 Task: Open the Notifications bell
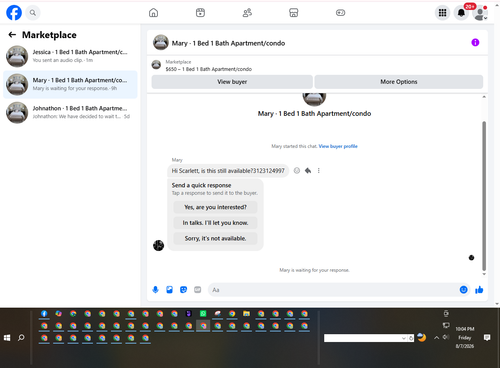461,13
